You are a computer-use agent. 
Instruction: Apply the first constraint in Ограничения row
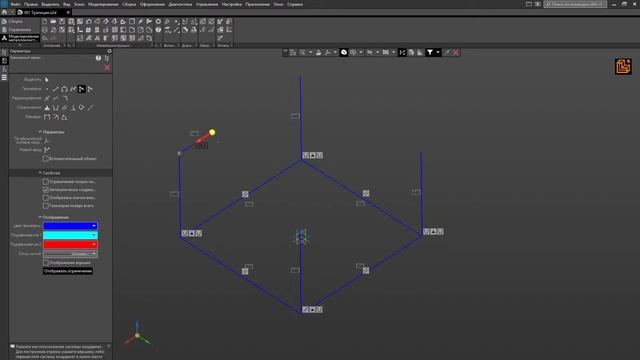coord(47,108)
